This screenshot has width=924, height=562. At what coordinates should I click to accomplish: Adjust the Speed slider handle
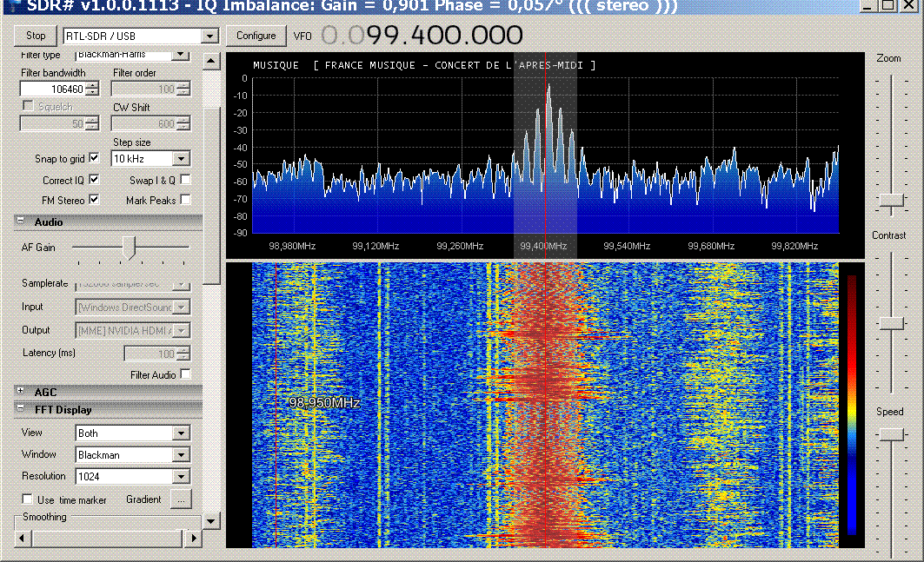tap(892, 434)
